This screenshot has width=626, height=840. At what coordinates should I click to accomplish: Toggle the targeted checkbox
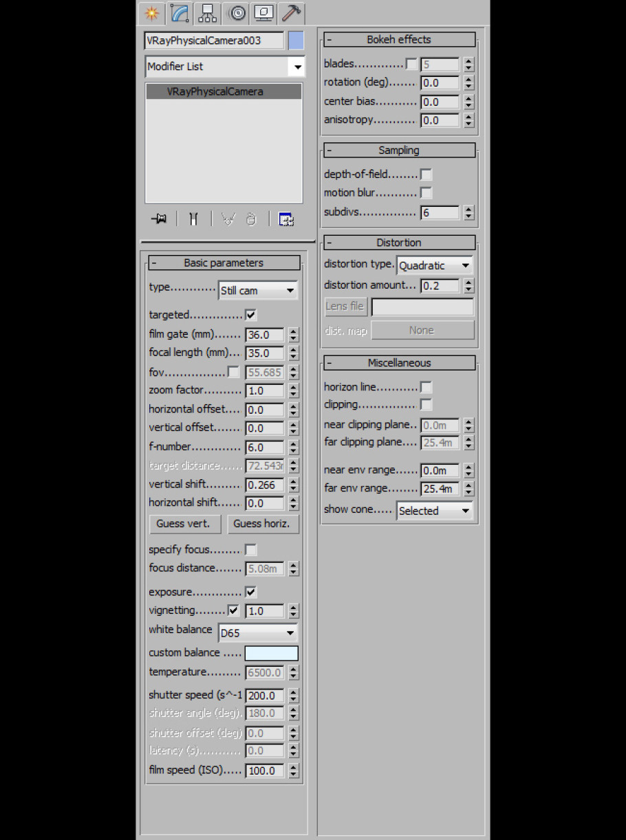251,316
